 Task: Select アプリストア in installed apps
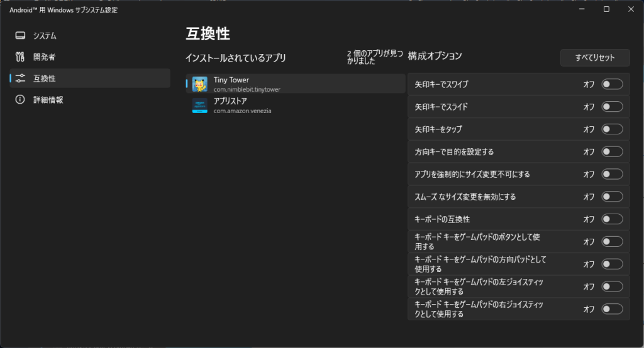296,106
